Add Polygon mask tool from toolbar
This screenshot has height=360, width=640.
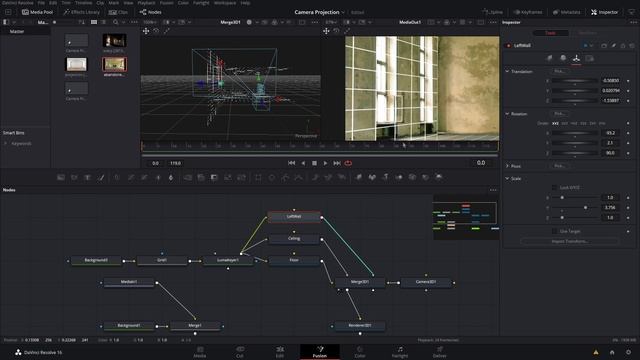coord(285,177)
